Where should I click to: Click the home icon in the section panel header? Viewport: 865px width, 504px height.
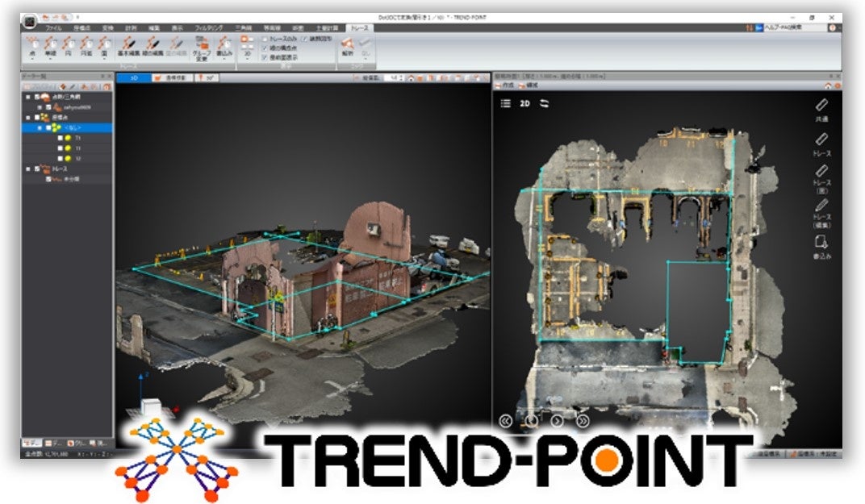click(x=828, y=86)
